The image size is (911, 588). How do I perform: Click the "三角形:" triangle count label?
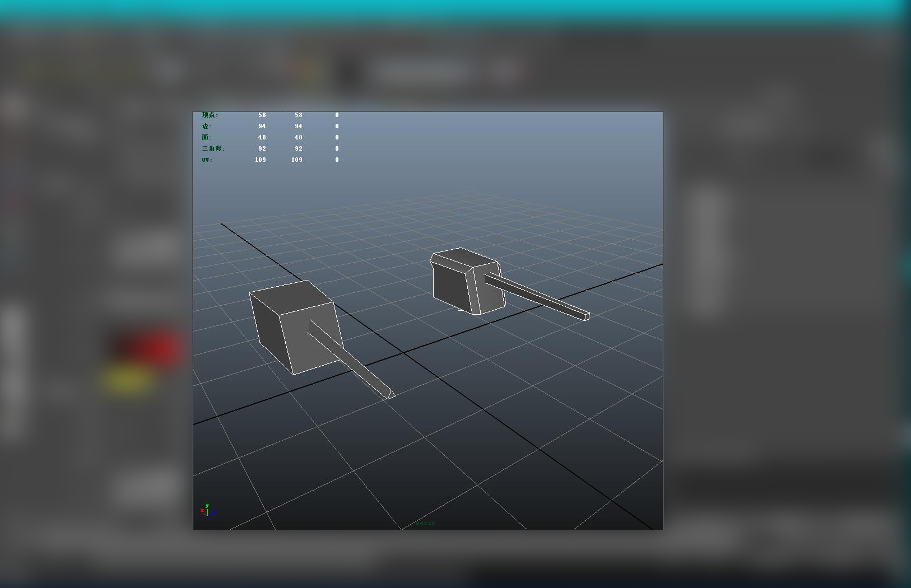213,148
